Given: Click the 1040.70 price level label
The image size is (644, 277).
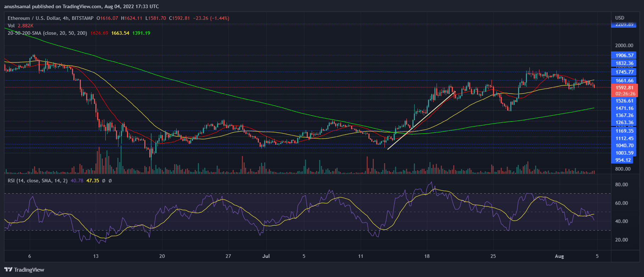Looking at the screenshot, I should (x=623, y=145).
